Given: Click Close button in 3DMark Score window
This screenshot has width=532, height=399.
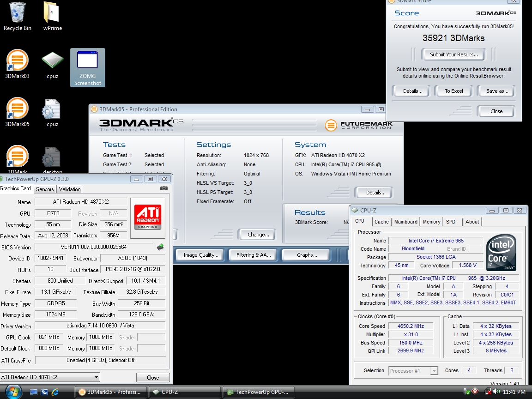Looking at the screenshot, I should (496, 111).
